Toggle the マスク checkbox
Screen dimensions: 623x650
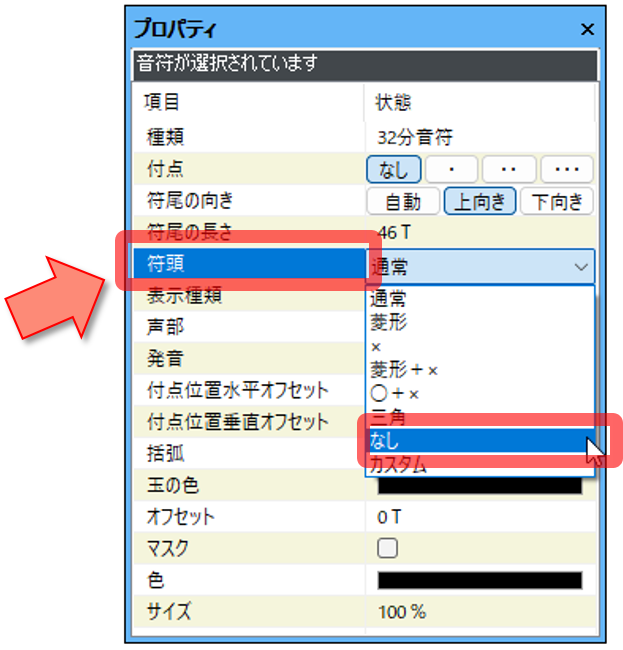click(387, 548)
